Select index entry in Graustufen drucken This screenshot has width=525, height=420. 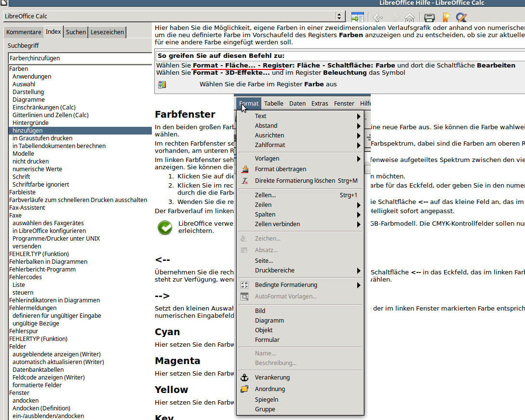tap(42, 138)
